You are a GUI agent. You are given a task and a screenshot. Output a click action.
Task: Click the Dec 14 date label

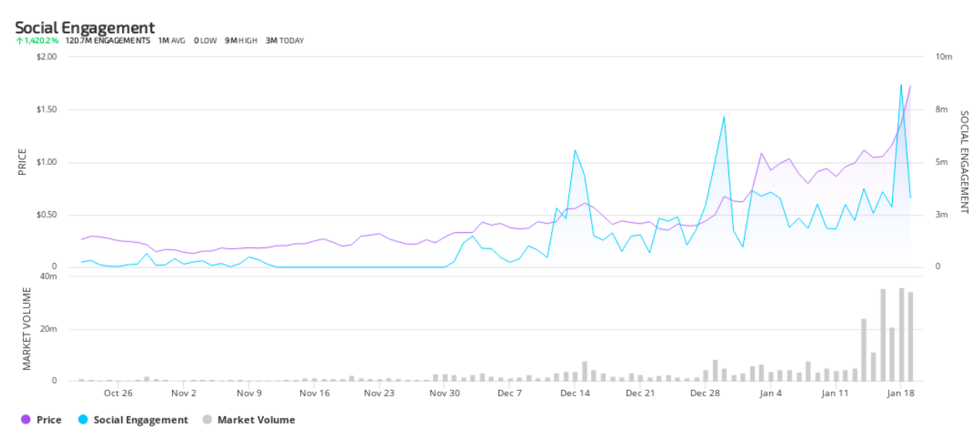tap(576, 393)
